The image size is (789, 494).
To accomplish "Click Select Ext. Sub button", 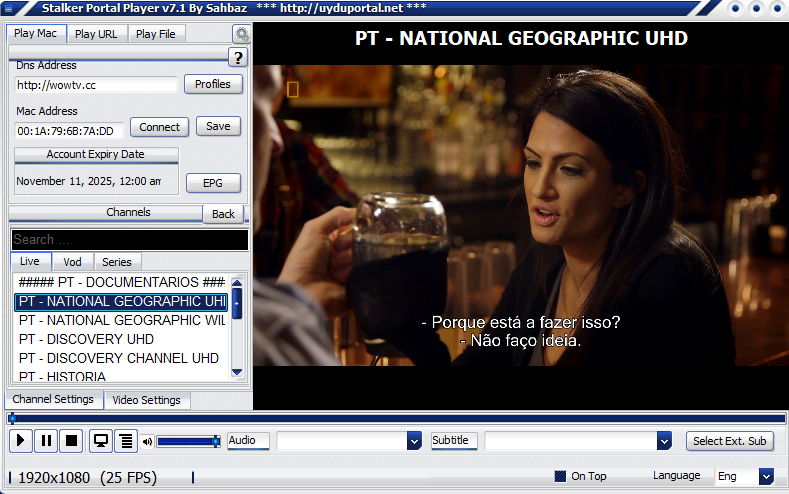I will pos(730,441).
